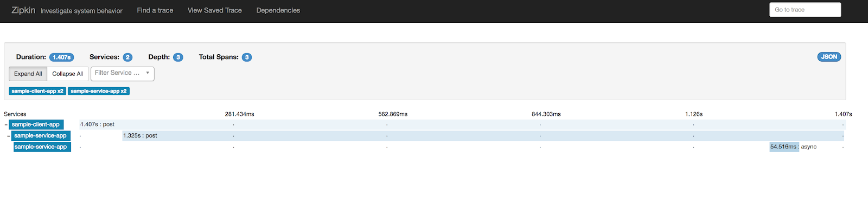The height and width of the screenshot is (222, 868).
Task: Select the sample-client-app x2 service tag
Action: click(x=37, y=91)
